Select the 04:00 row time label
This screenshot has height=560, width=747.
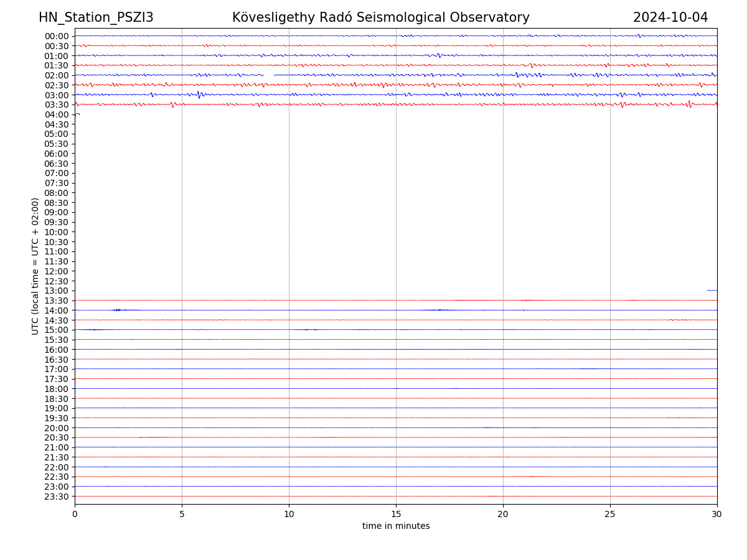[x=57, y=114]
